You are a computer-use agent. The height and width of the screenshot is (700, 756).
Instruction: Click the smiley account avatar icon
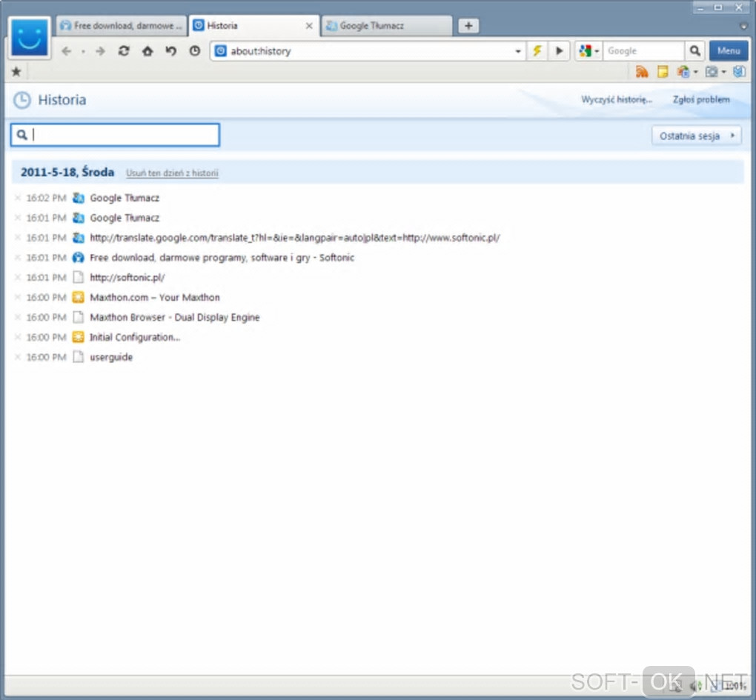pos(30,38)
